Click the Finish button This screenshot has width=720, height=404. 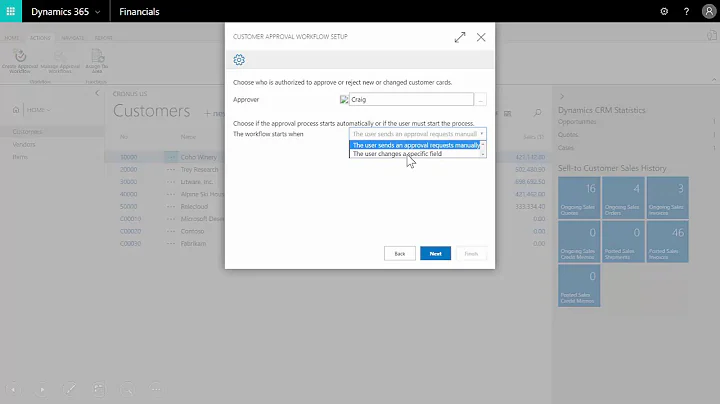pyautogui.click(x=471, y=253)
